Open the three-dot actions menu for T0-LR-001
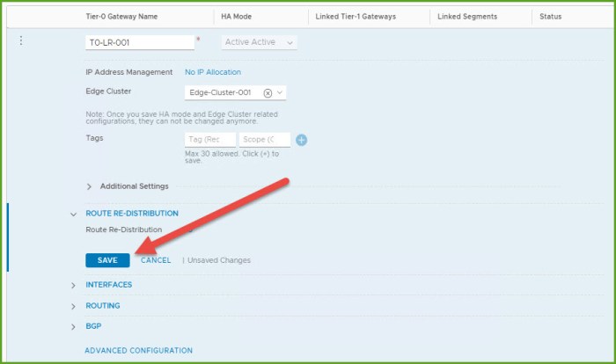Image resolution: width=616 pixels, height=364 pixels. click(21, 41)
